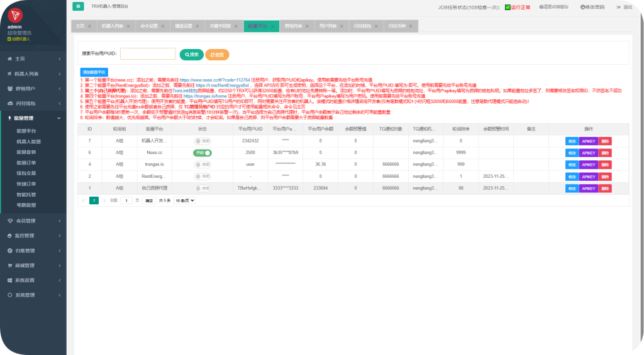Click APIKEY button in trongas.io row
Viewport: 644px width, 355px height.
[x=589, y=165]
